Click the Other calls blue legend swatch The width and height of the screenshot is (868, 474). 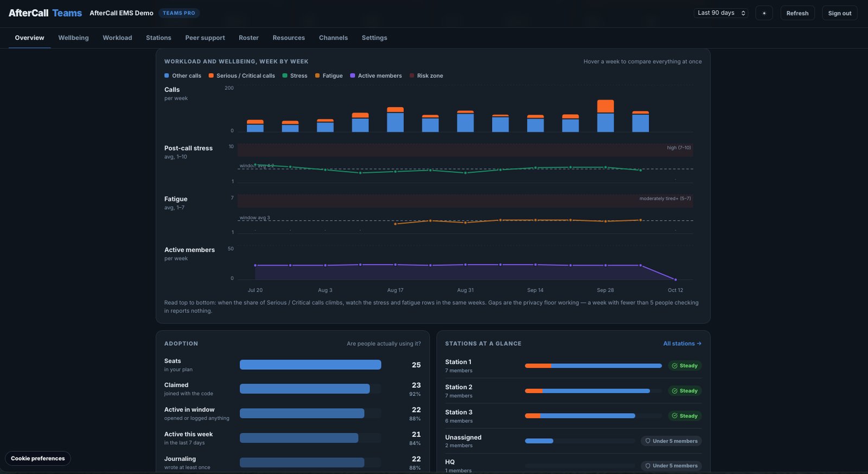(x=167, y=75)
